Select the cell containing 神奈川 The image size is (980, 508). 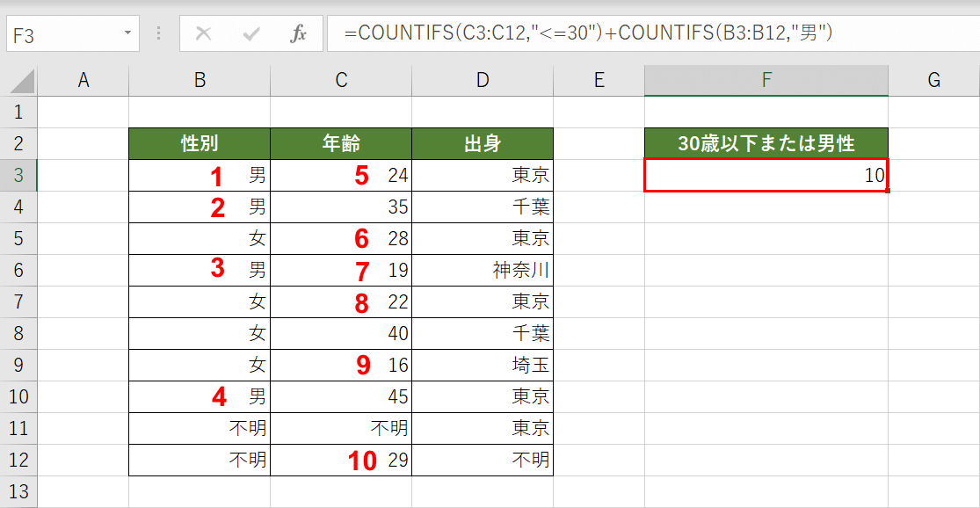click(482, 270)
